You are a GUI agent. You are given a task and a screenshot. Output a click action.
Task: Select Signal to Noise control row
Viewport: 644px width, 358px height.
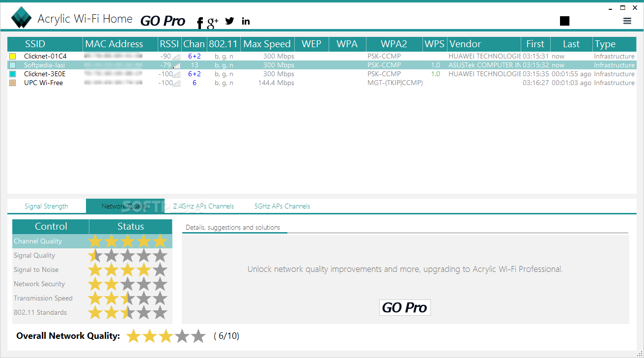[92, 269]
